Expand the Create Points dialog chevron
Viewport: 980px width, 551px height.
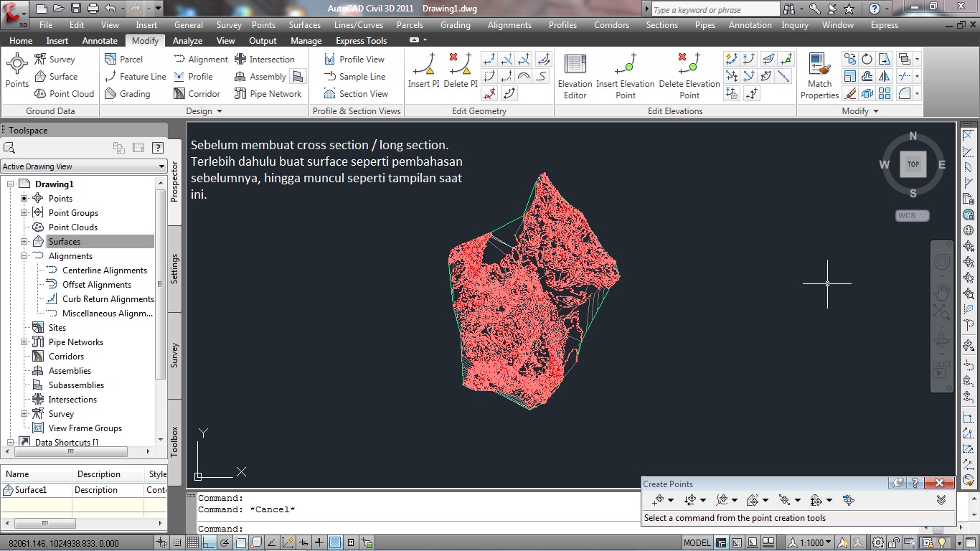pyautogui.click(x=941, y=500)
